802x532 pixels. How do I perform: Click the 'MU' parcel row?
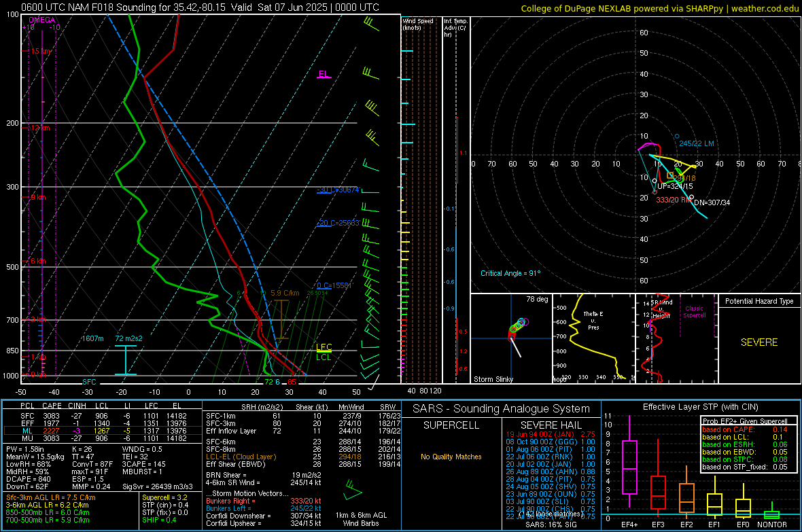coord(103,438)
